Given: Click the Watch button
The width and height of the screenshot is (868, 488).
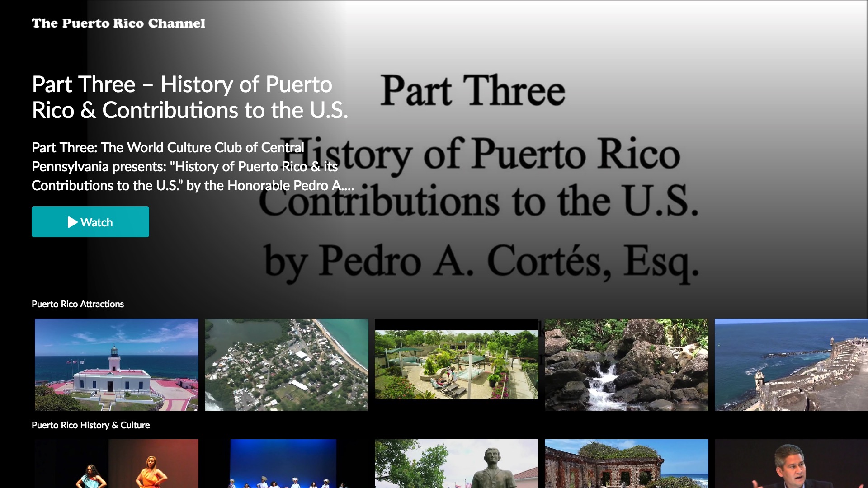Looking at the screenshot, I should point(90,222).
